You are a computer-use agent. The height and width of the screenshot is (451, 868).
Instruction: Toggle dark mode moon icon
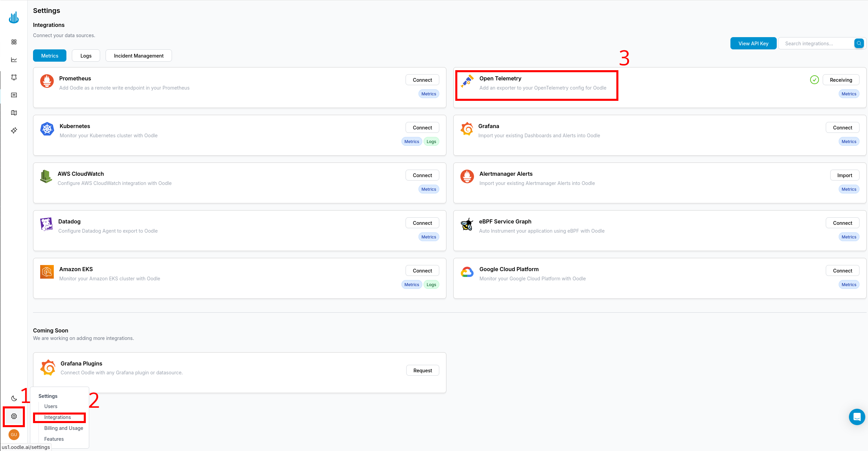coord(14,399)
